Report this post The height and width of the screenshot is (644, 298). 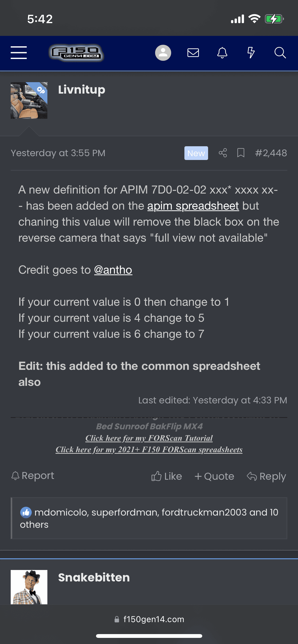pyautogui.click(x=33, y=476)
